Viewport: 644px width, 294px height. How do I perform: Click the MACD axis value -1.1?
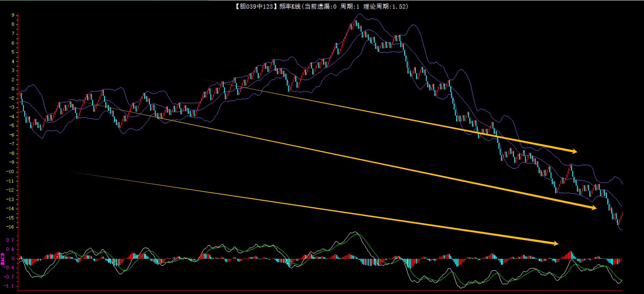coord(9,286)
